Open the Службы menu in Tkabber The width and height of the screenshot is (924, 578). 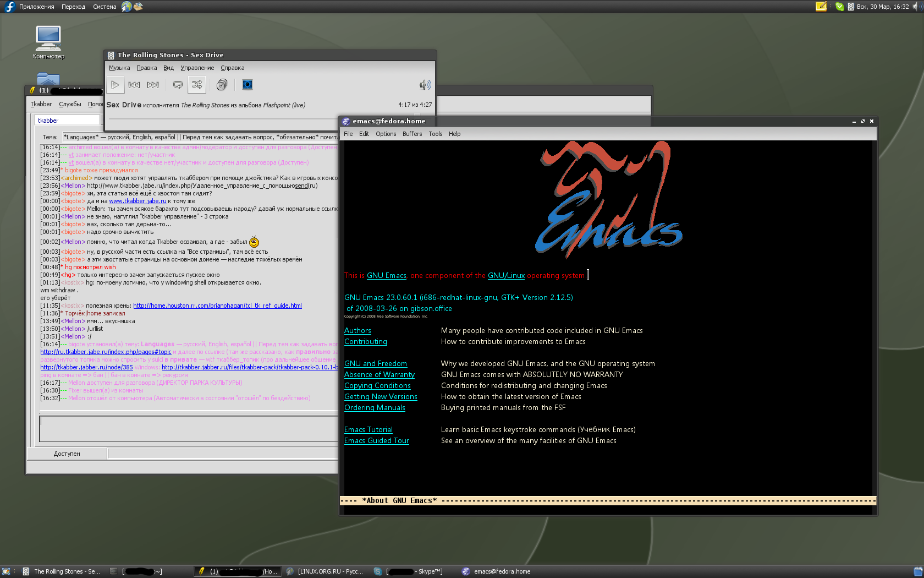click(70, 104)
